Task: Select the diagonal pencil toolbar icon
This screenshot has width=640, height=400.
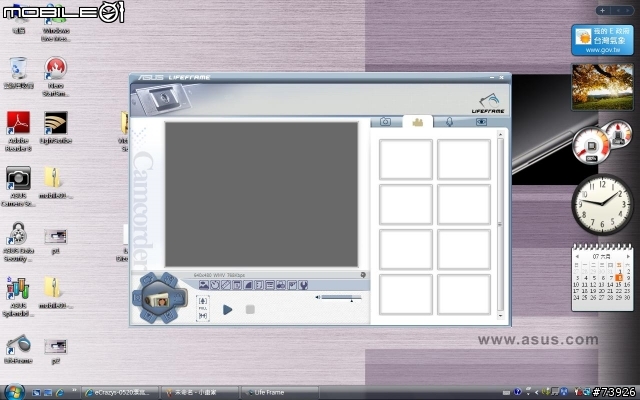Action: point(226,285)
